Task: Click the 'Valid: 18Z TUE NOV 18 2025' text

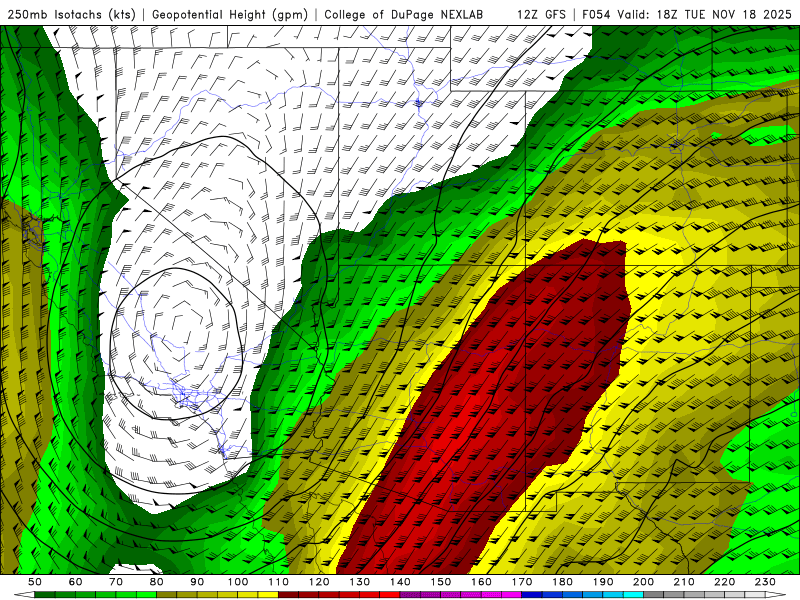Action: pos(705,15)
